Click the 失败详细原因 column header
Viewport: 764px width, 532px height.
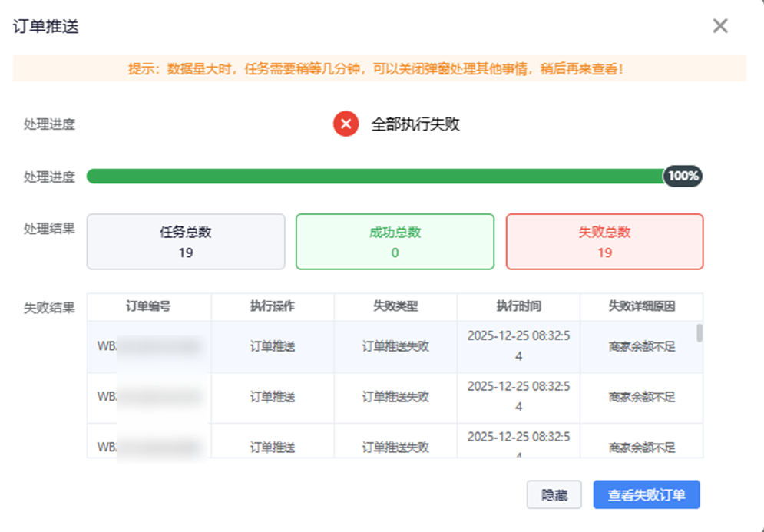pyautogui.click(x=641, y=306)
